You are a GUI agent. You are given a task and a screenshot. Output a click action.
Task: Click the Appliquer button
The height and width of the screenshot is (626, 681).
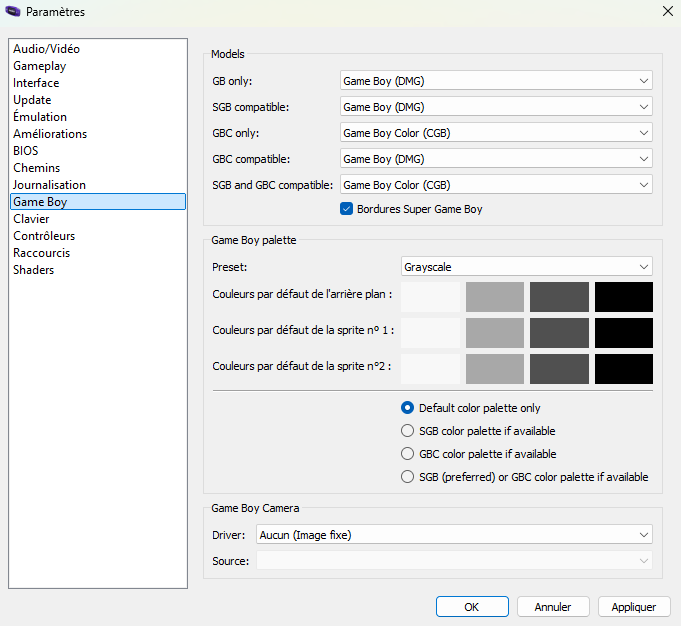pos(633,607)
